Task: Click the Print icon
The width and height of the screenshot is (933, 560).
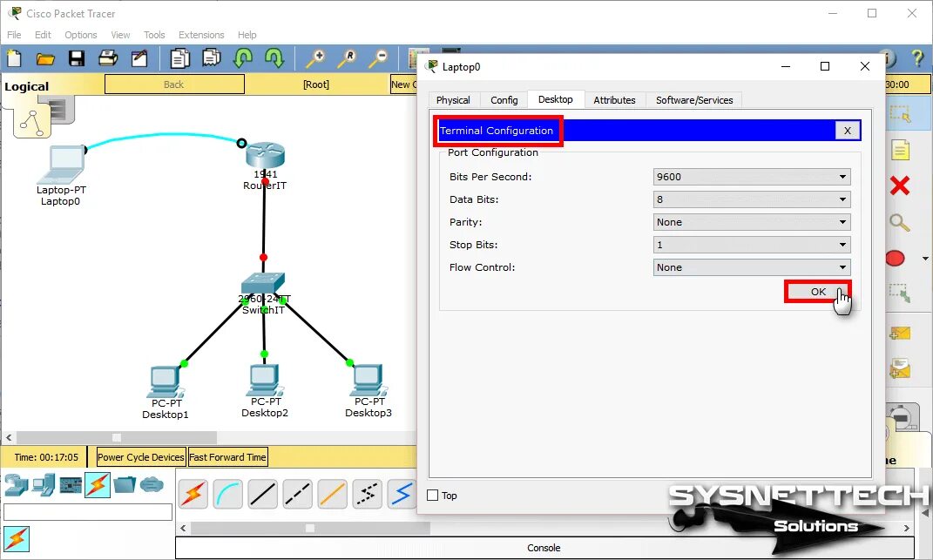Action: tap(108, 58)
